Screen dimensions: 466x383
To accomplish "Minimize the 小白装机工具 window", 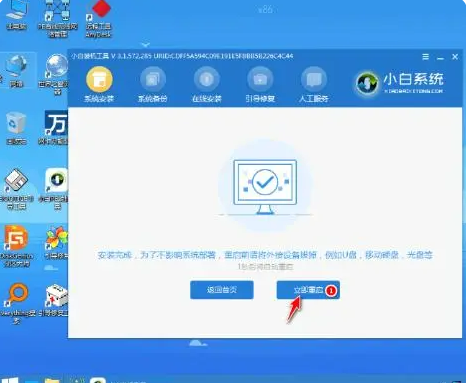I will point(440,58).
